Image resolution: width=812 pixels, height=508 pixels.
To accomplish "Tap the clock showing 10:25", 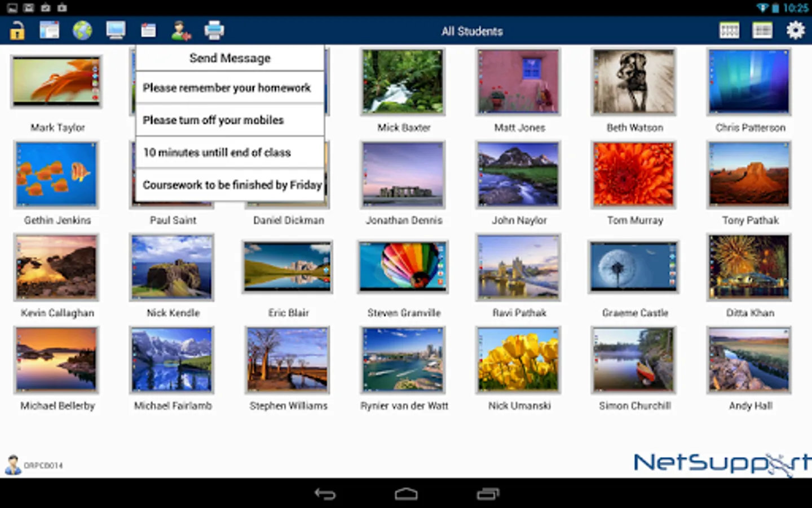I will (x=796, y=8).
